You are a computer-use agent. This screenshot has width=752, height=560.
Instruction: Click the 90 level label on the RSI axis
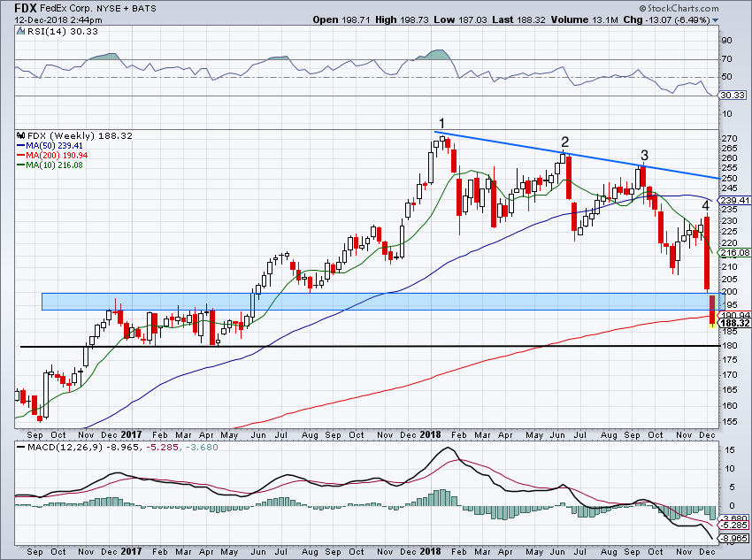click(x=727, y=41)
